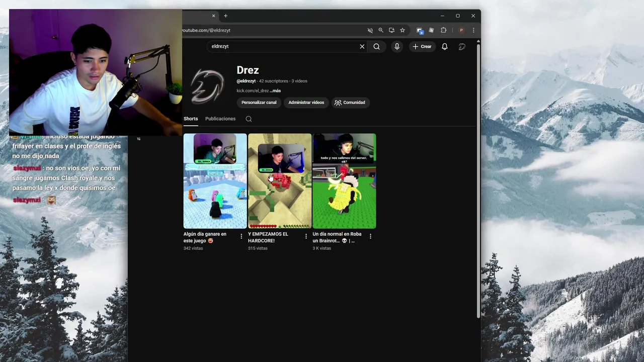Switch to the Publicaciones tab

coord(220,119)
